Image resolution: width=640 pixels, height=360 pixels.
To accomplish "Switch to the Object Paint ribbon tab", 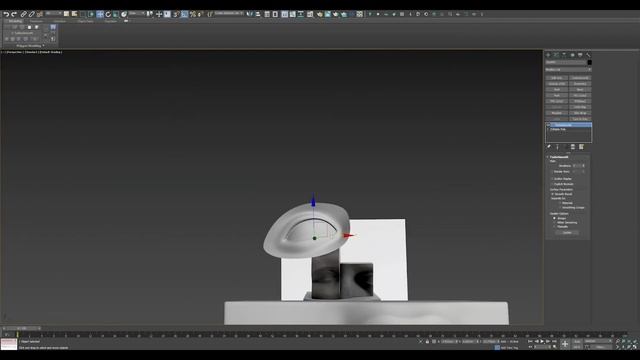I will (x=85, y=21).
